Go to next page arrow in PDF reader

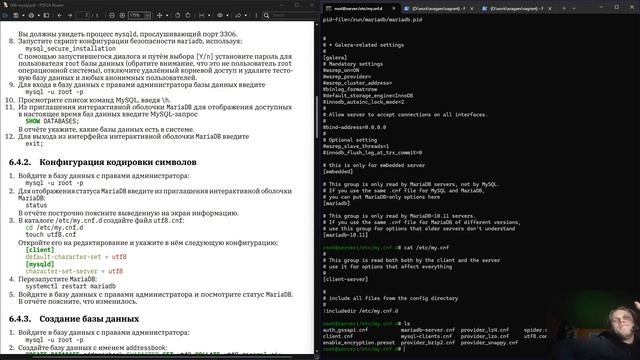pyautogui.click(x=70, y=15)
